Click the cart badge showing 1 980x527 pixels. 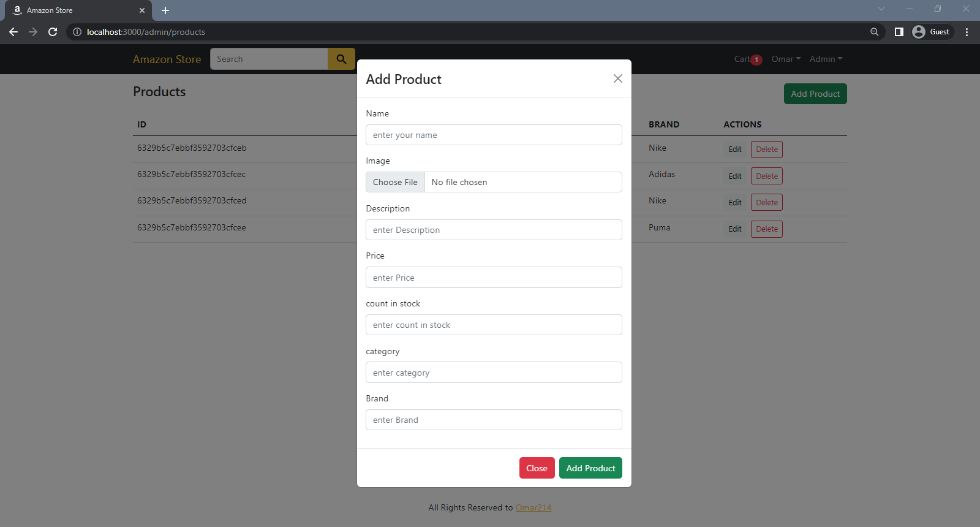757,59
